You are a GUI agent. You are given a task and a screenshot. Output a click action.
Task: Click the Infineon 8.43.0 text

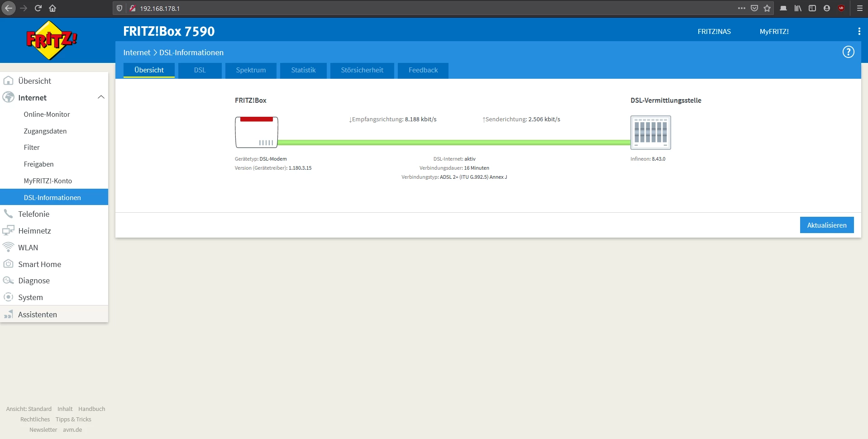[x=648, y=159]
